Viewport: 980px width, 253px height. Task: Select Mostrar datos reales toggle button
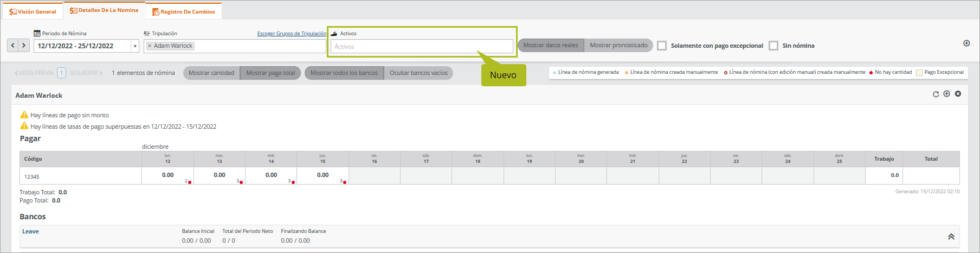pos(551,46)
